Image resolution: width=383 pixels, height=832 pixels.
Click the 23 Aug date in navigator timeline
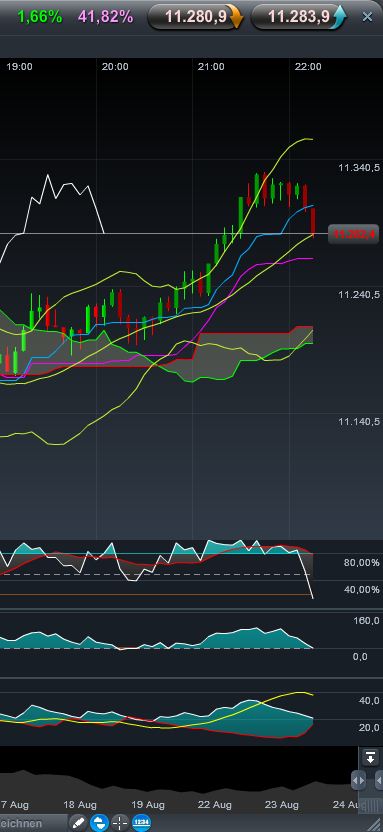282,804
